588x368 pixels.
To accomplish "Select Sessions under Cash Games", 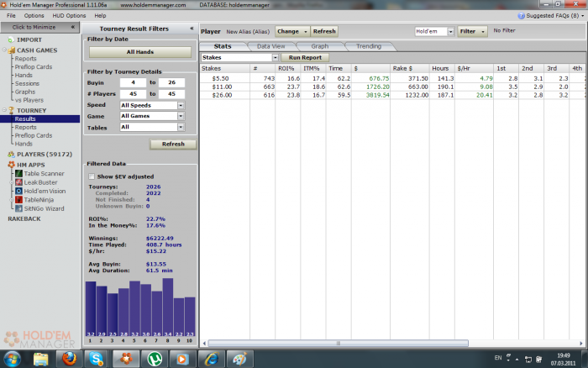I will coord(27,84).
